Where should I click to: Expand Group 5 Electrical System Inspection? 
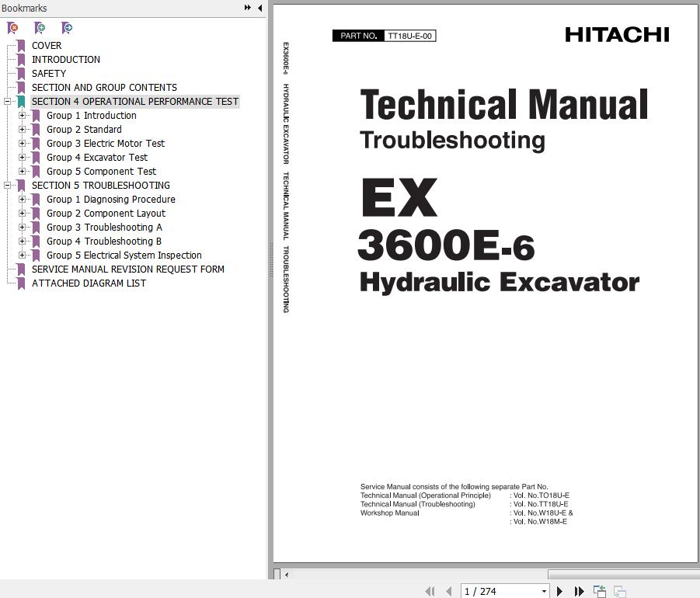point(22,256)
